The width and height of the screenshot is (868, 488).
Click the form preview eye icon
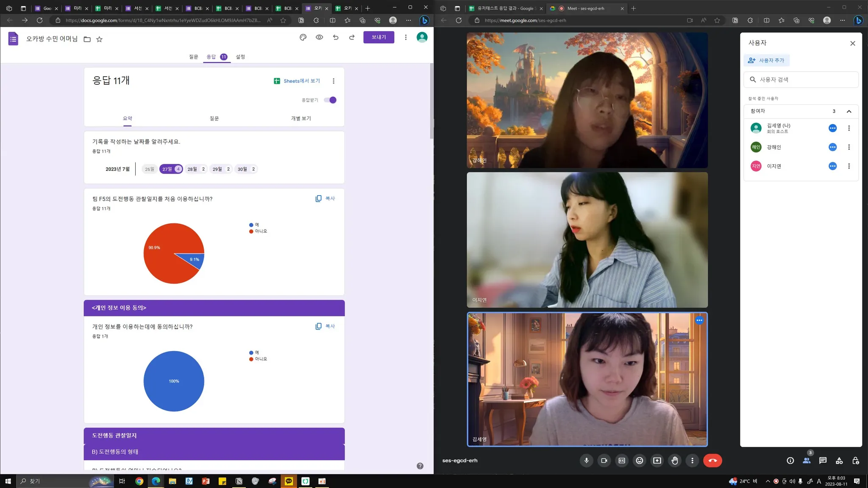tap(319, 37)
